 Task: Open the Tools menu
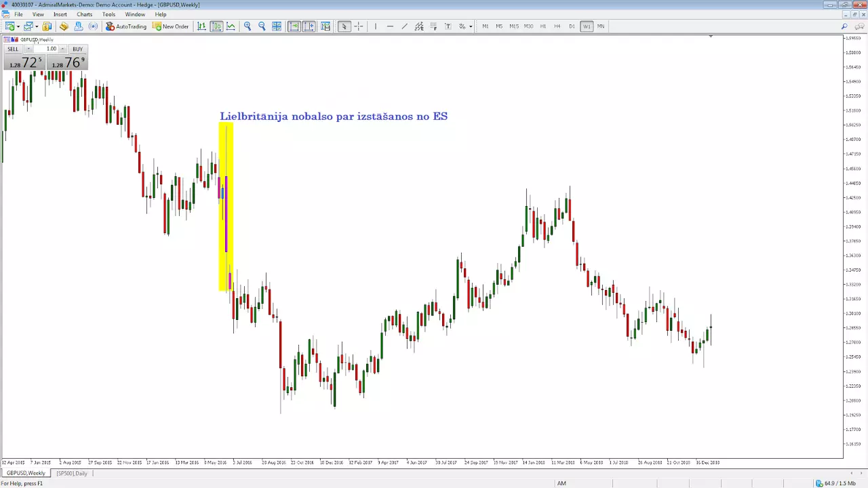click(109, 14)
